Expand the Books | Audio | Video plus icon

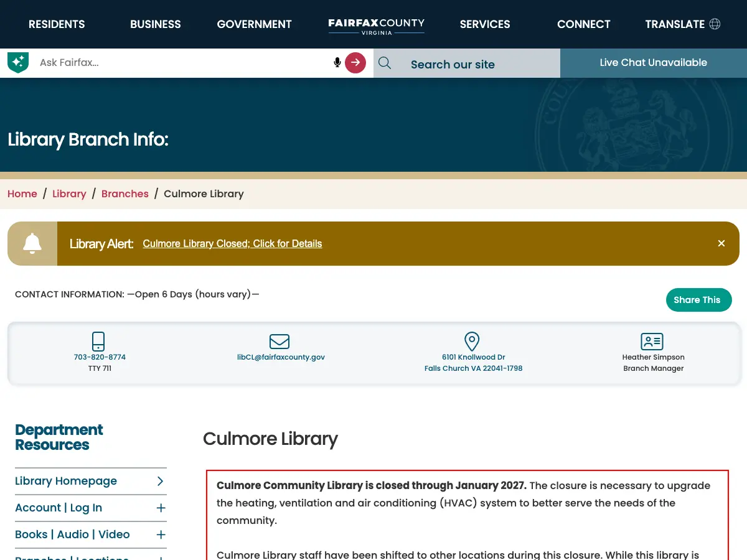[x=161, y=534]
